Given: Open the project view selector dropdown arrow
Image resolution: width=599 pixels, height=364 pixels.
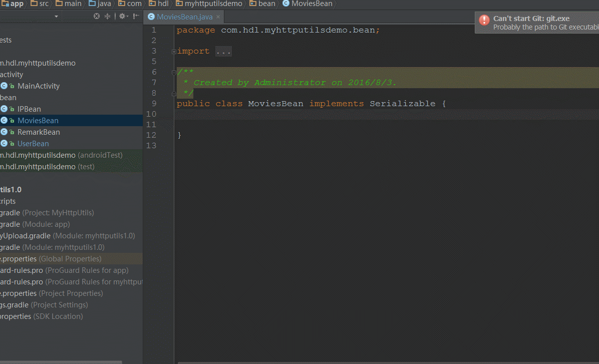Looking at the screenshot, I should [x=56, y=17].
